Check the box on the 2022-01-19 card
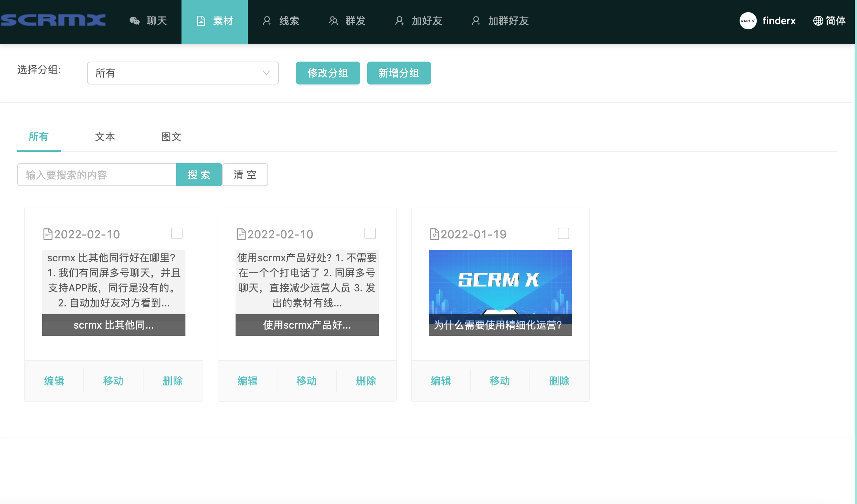Viewport: 857px width, 504px height. tap(563, 233)
